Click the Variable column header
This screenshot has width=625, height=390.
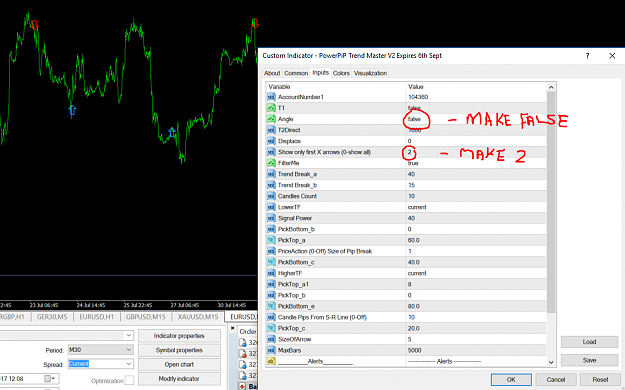pos(279,87)
